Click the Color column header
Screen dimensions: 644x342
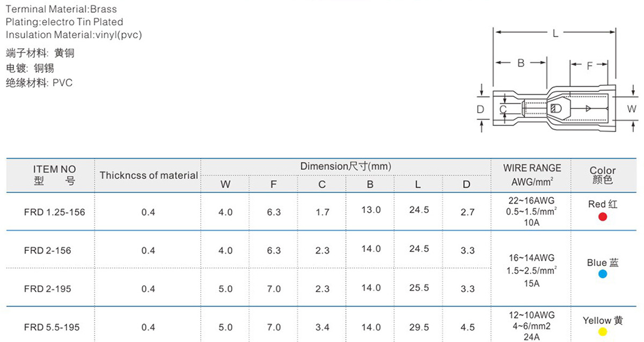[603, 175]
